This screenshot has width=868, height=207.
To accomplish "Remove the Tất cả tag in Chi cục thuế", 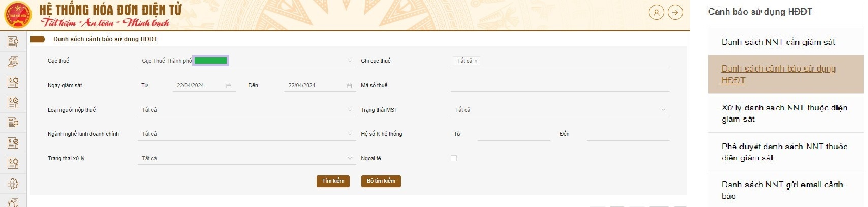I will point(476,61).
